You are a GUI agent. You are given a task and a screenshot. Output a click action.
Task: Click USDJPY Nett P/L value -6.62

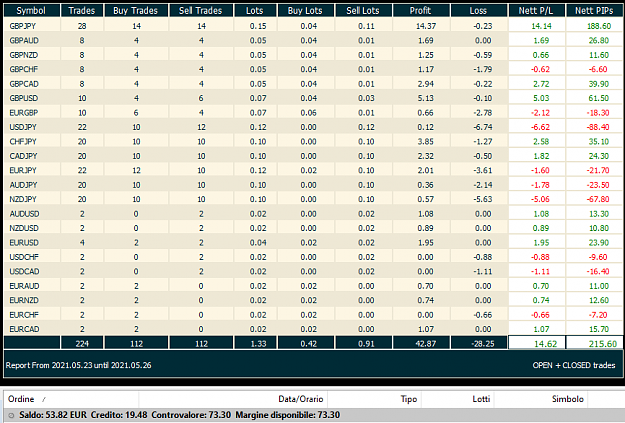click(x=540, y=127)
